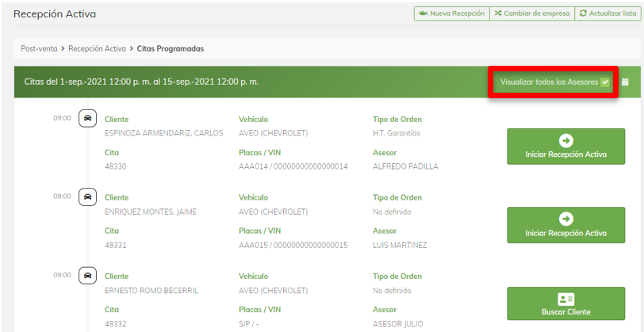Click Buscar Cliente for appointment 48332
The width and height of the screenshot is (644, 332).
[565, 303]
